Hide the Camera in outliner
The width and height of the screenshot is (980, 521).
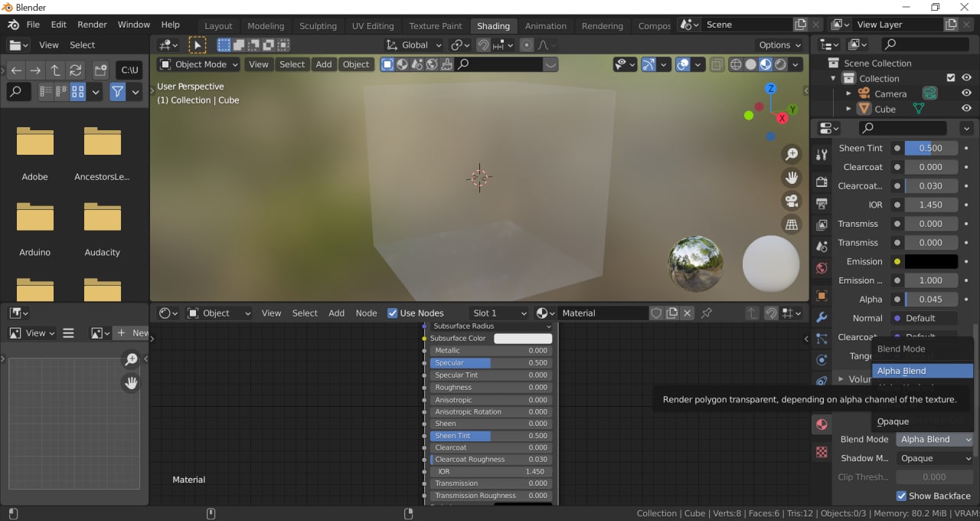pyautogui.click(x=966, y=93)
